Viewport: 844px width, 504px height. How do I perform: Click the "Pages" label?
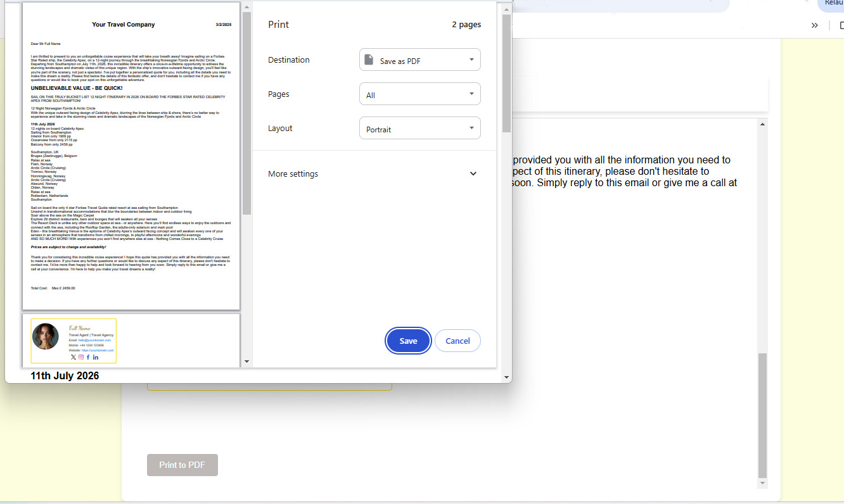(x=279, y=94)
